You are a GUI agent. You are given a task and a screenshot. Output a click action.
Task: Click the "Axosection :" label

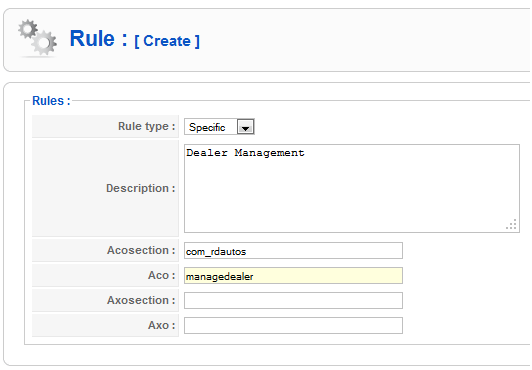pos(141,300)
